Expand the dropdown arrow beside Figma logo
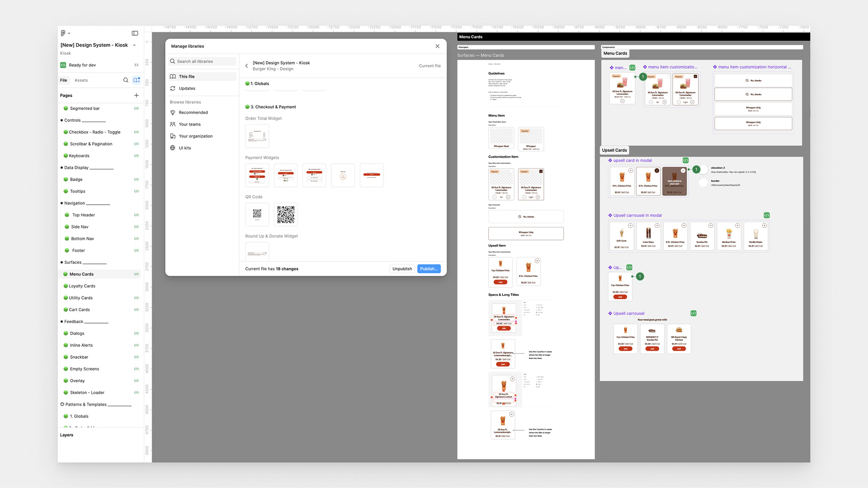This screenshot has height=488, width=868. (x=69, y=33)
